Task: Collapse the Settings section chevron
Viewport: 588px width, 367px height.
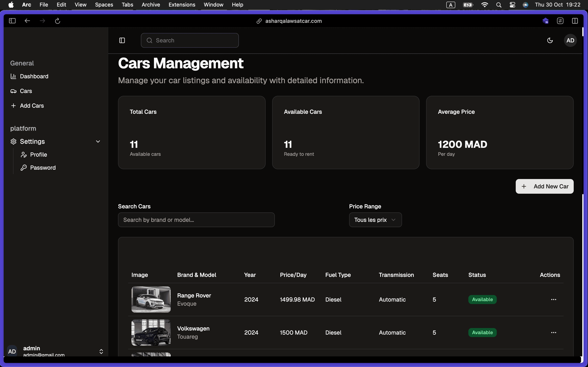Action: tap(98, 141)
